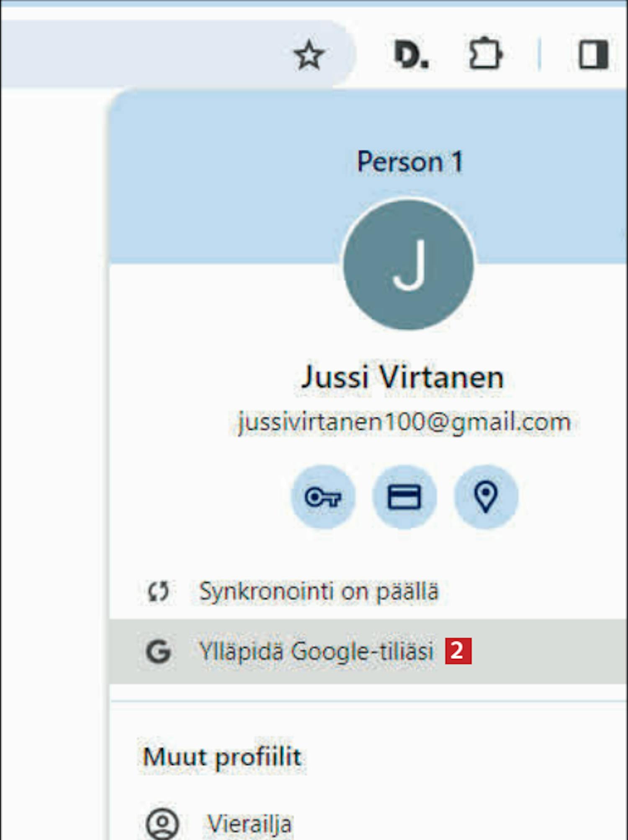Click the sync arrows icon
This screenshot has height=840, width=628.
158,591
